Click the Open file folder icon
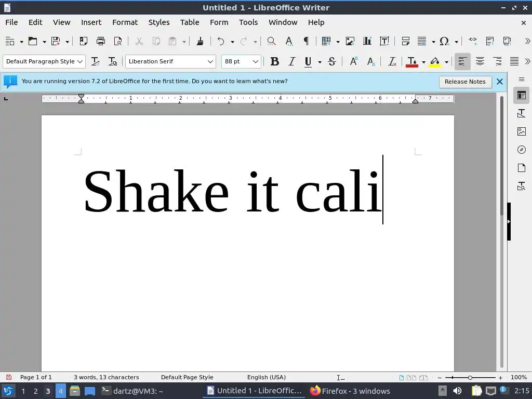 (33, 41)
